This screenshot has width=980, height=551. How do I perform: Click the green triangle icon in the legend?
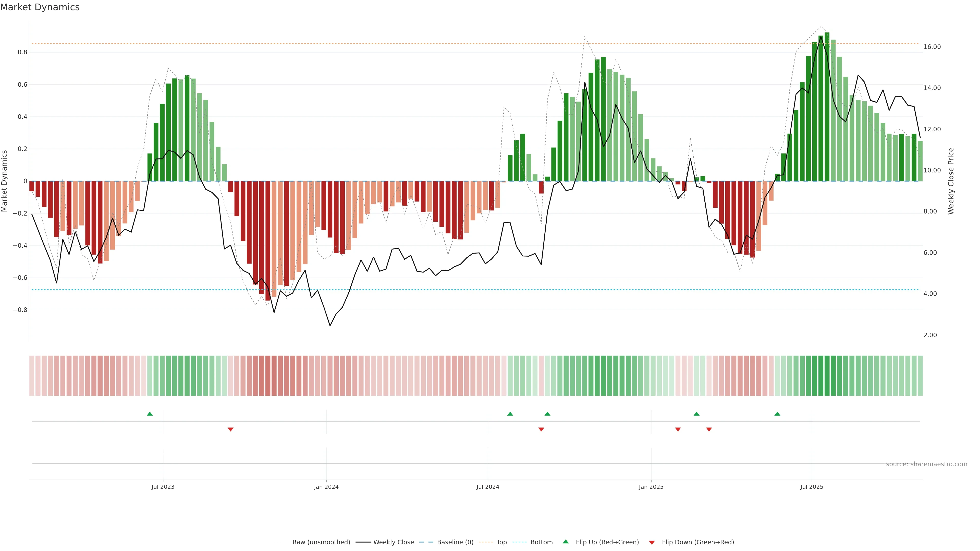(x=565, y=542)
